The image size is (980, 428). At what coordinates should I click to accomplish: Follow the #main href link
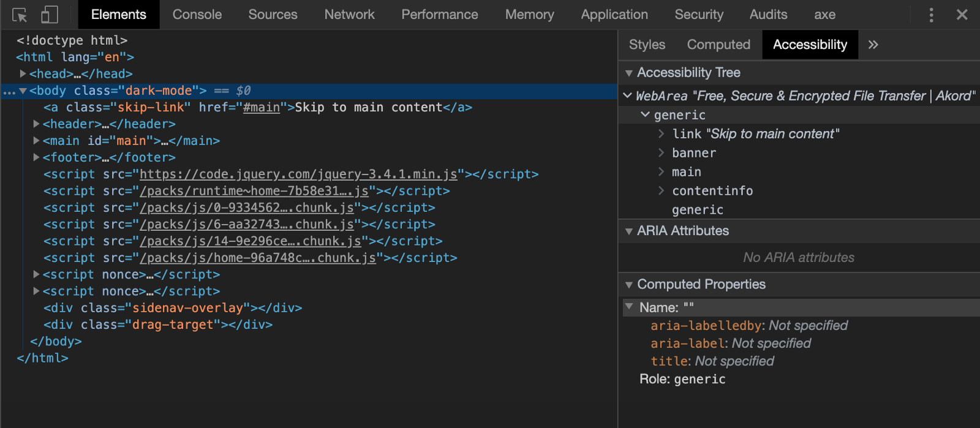pos(262,108)
